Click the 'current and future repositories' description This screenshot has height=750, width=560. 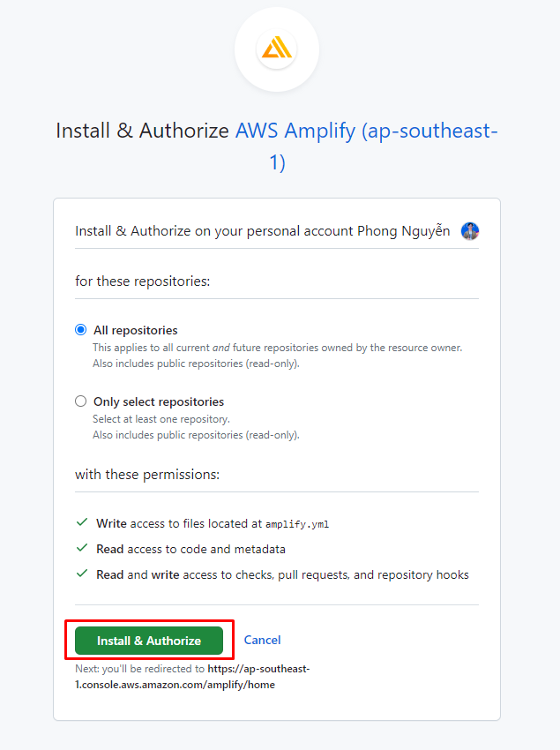tap(278, 348)
